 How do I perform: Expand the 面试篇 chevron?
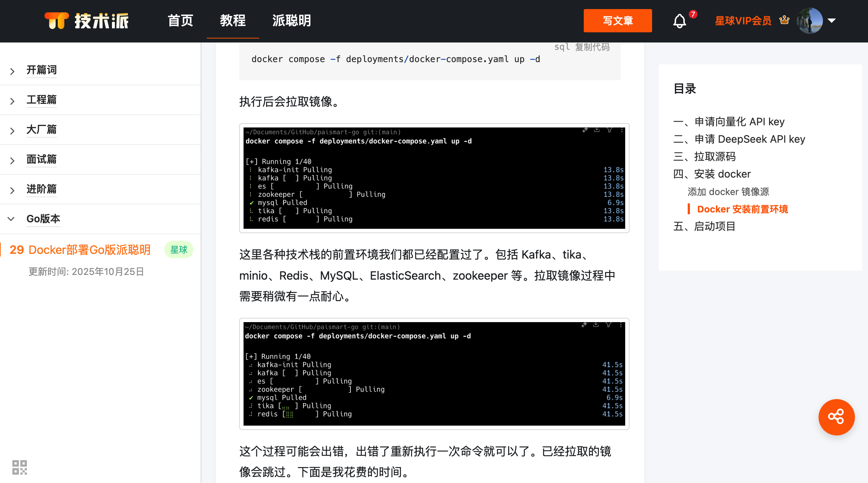click(12, 161)
